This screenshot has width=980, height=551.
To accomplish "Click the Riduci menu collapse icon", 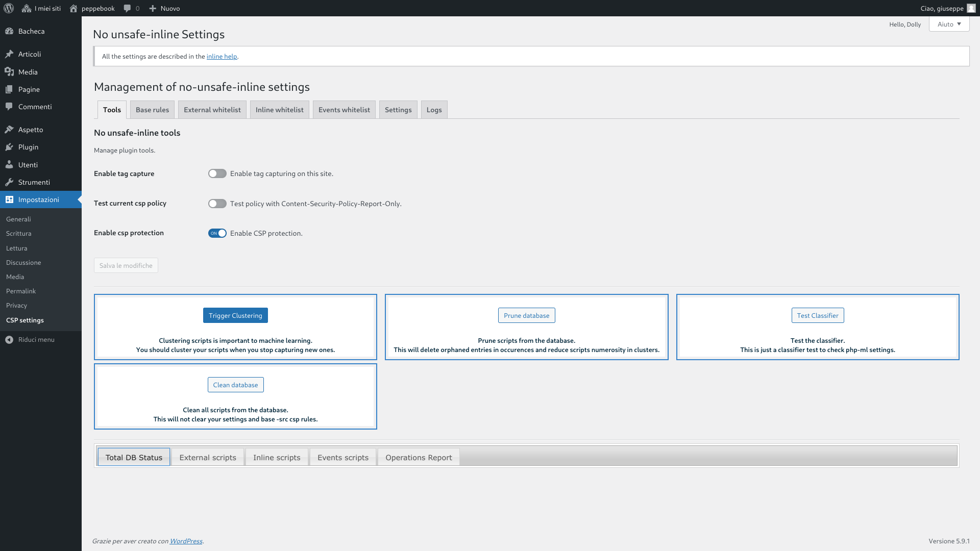I will (9, 339).
